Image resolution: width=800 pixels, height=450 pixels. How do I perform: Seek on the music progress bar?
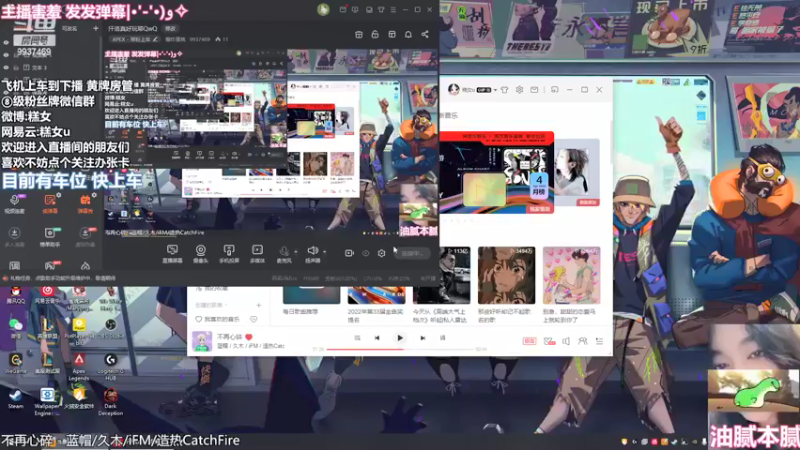401,349
